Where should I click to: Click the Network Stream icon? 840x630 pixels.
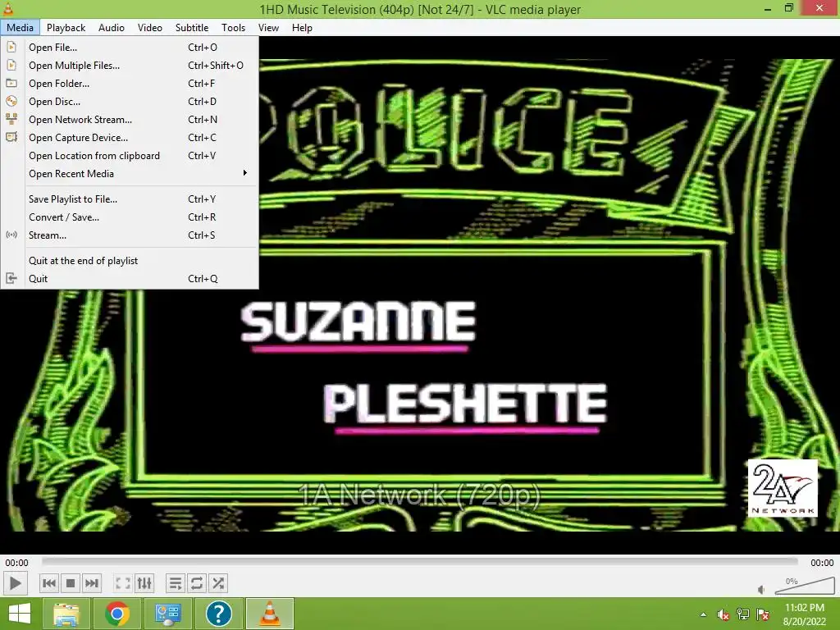click(11, 120)
